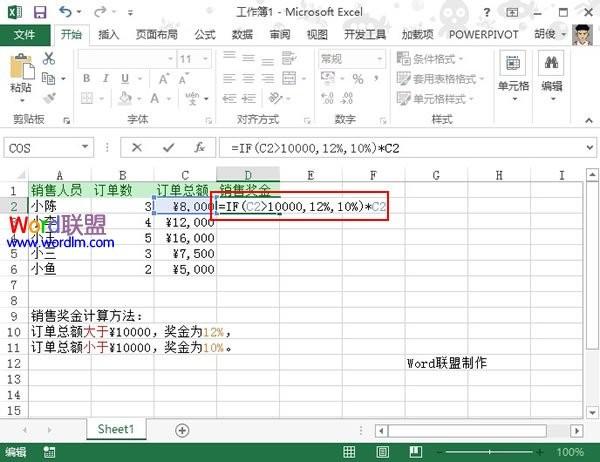600x462 pixels.
Task: Switch to Normal view in status bar
Action: click(349, 452)
